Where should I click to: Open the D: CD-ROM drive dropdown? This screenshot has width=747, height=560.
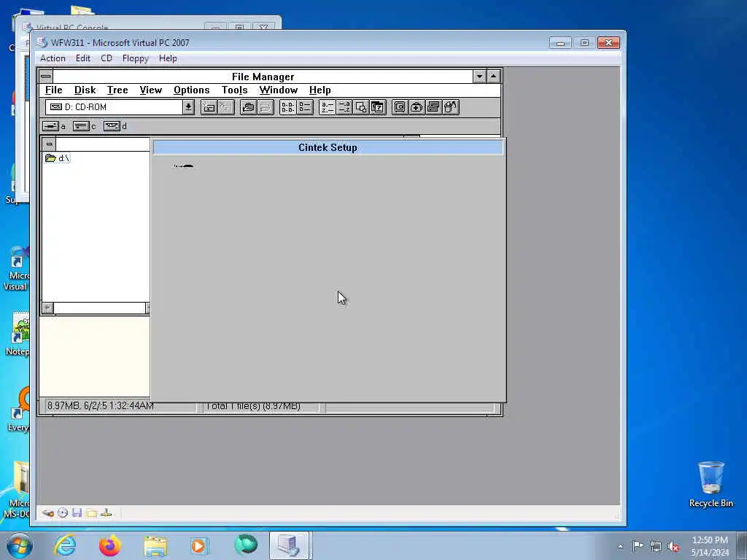coord(189,107)
